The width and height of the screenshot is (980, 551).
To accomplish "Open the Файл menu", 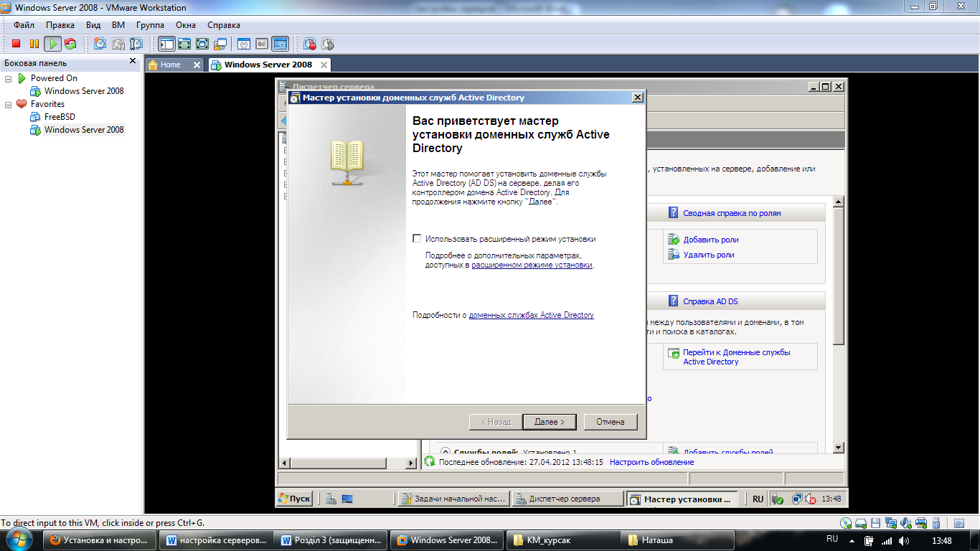I will [x=24, y=25].
